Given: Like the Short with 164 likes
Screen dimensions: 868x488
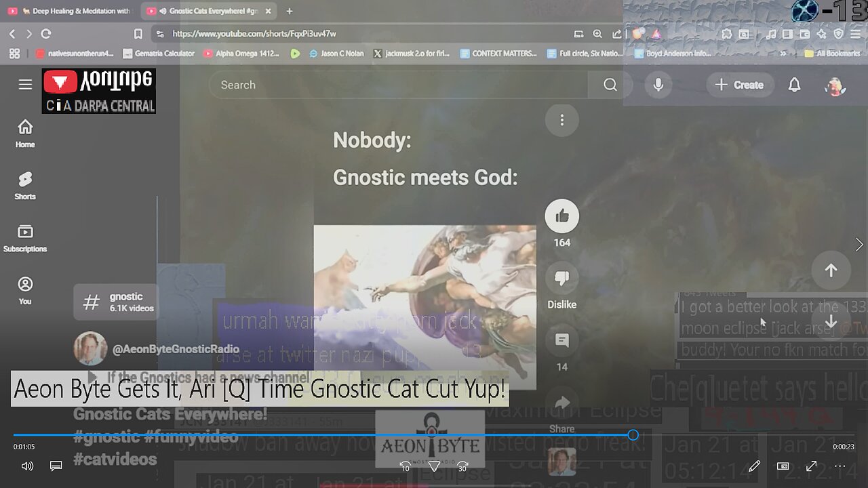Looking at the screenshot, I should (x=562, y=216).
